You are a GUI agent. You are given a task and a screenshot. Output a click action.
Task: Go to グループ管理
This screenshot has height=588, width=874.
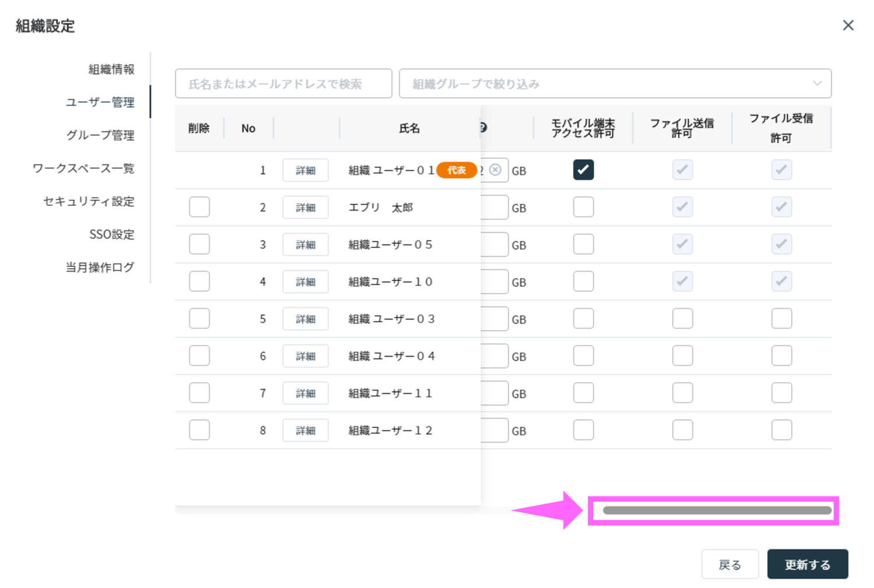[100, 135]
